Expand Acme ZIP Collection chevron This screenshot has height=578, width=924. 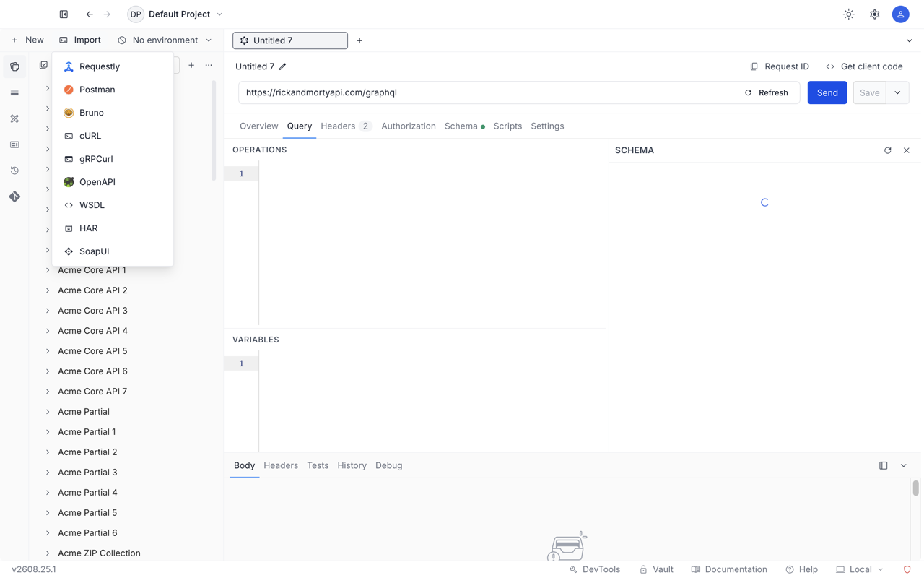(x=48, y=553)
